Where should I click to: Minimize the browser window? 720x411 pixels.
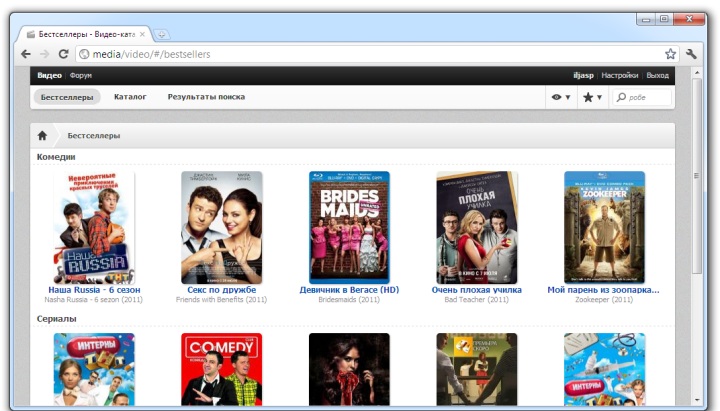[646, 19]
